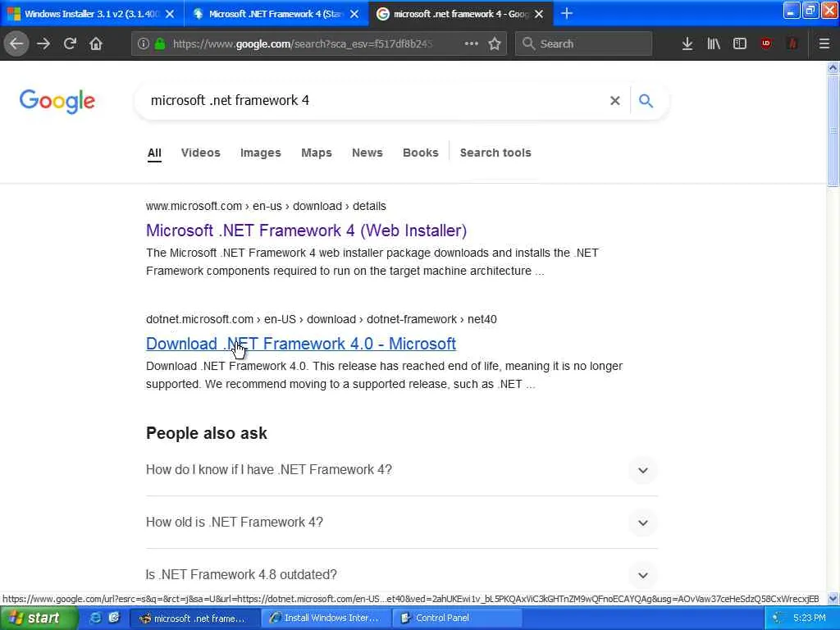Screen dimensions: 840x630
Task: Switch to Install Windows Internet Explorer taskbar window
Action: pos(326,619)
